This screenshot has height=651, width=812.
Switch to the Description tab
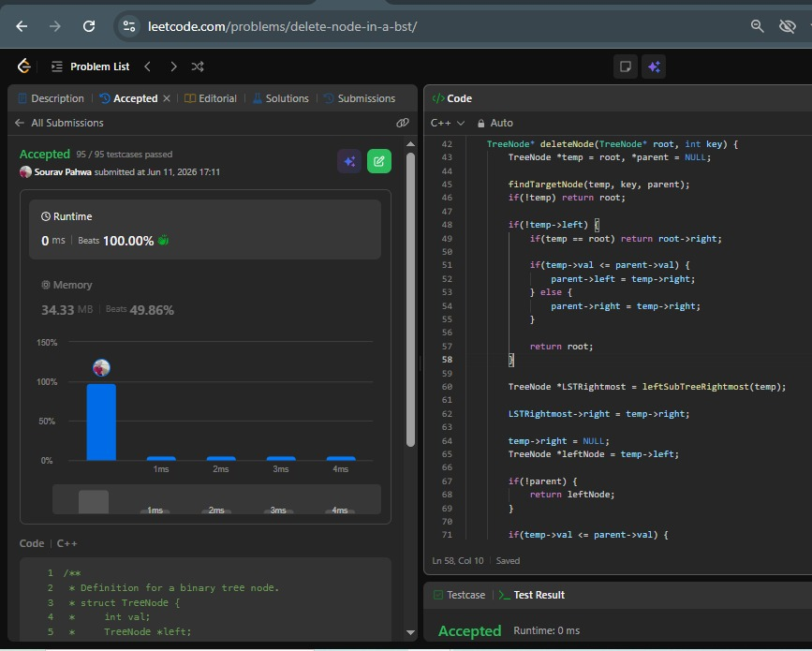pos(51,98)
